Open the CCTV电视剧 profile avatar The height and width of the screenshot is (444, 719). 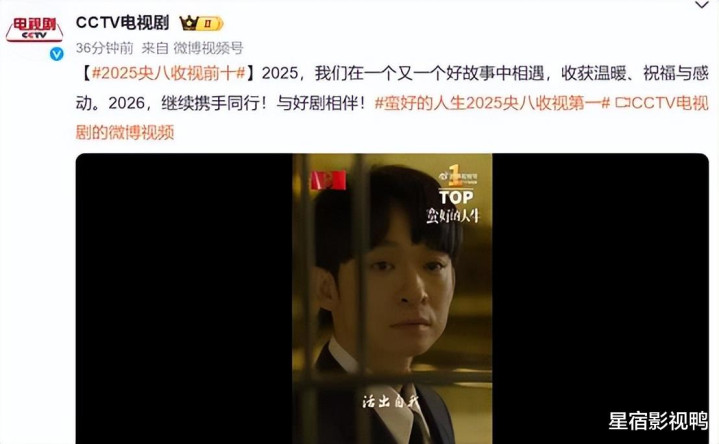point(34,30)
